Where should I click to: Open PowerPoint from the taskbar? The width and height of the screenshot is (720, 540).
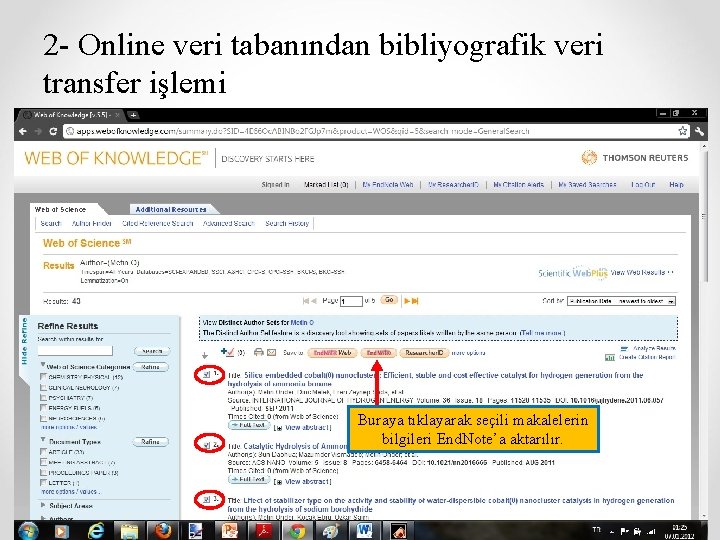pyautogui.click(x=230, y=531)
